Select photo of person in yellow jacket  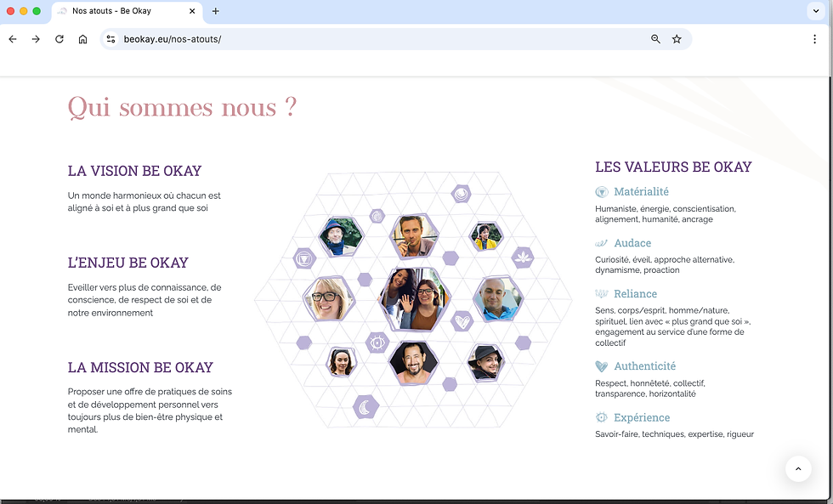point(485,236)
